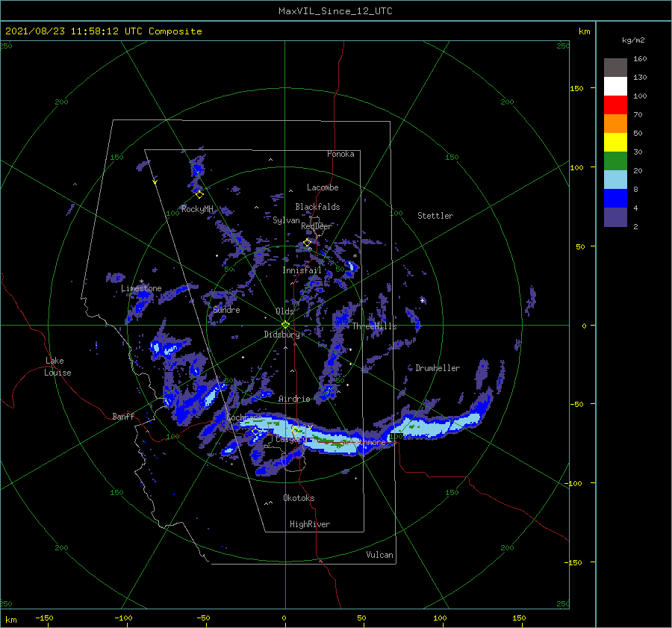Click the blue 4-8 legend swatch

pos(615,198)
